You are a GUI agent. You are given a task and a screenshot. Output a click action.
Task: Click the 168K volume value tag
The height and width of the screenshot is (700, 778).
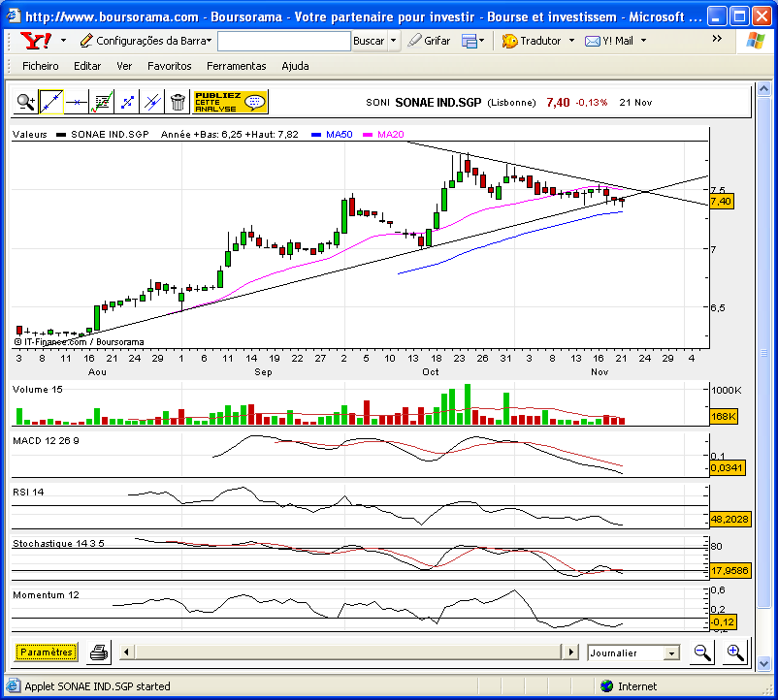click(x=724, y=417)
